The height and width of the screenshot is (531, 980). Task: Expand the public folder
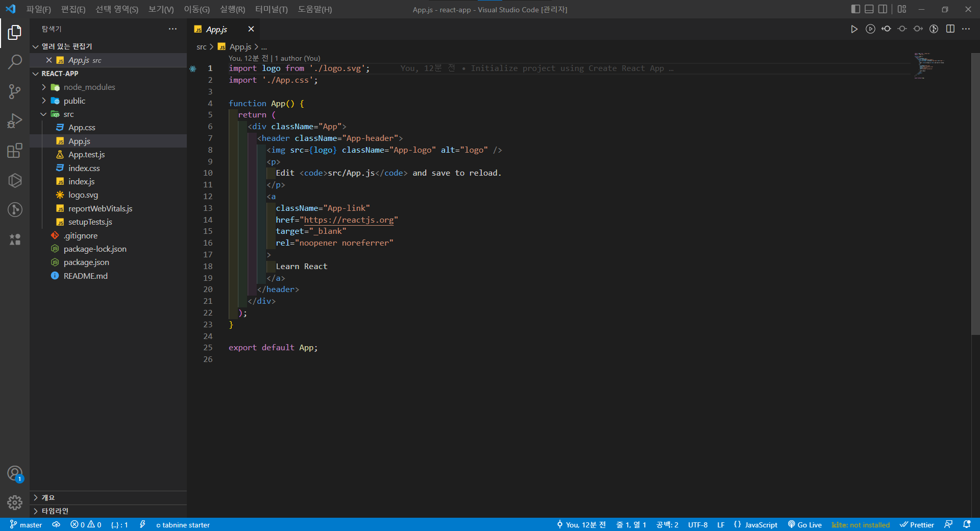pyautogui.click(x=108, y=101)
